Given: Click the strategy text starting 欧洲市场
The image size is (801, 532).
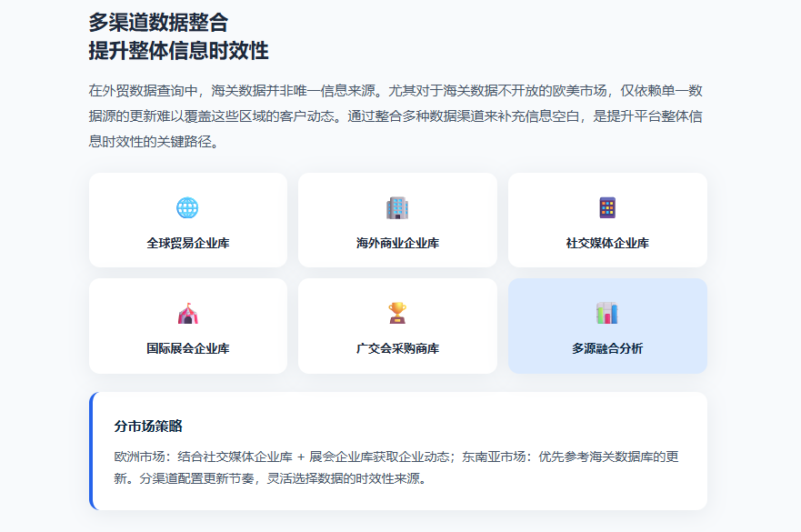Looking at the screenshot, I should [x=396, y=467].
